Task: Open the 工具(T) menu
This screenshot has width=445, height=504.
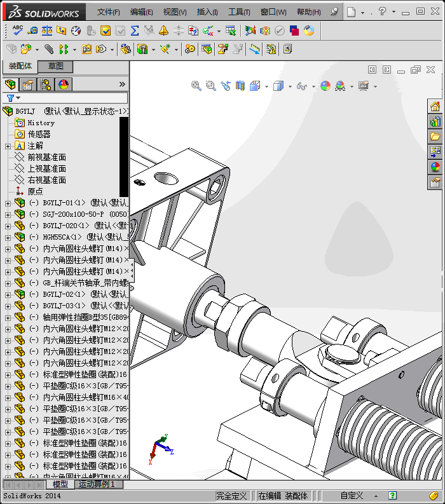Action: click(x=239, y=12)
